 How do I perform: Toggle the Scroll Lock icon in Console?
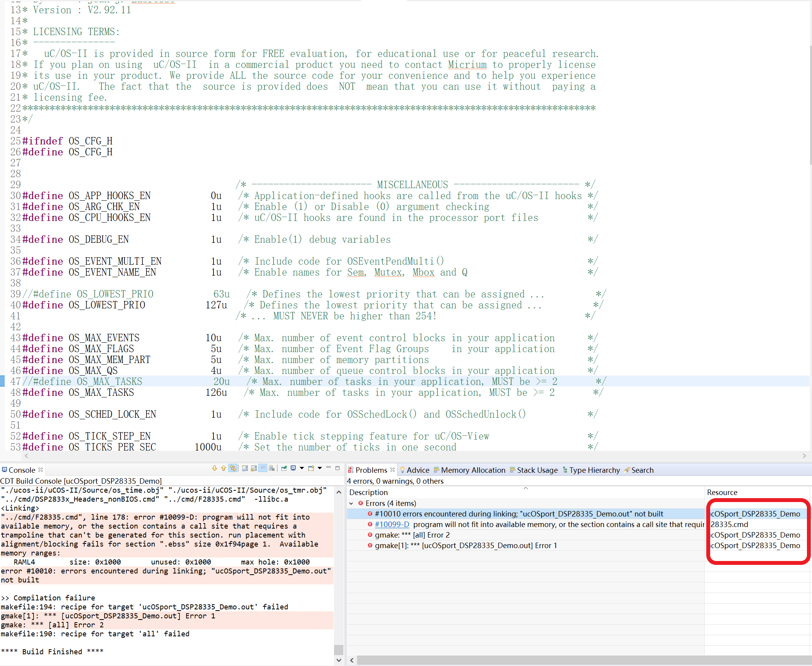(x=254, y=468)
